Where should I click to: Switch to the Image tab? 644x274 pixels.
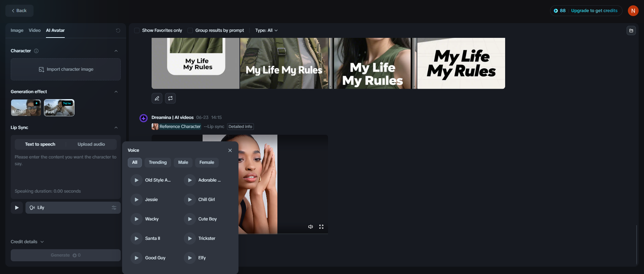click(x=17, y=30)
